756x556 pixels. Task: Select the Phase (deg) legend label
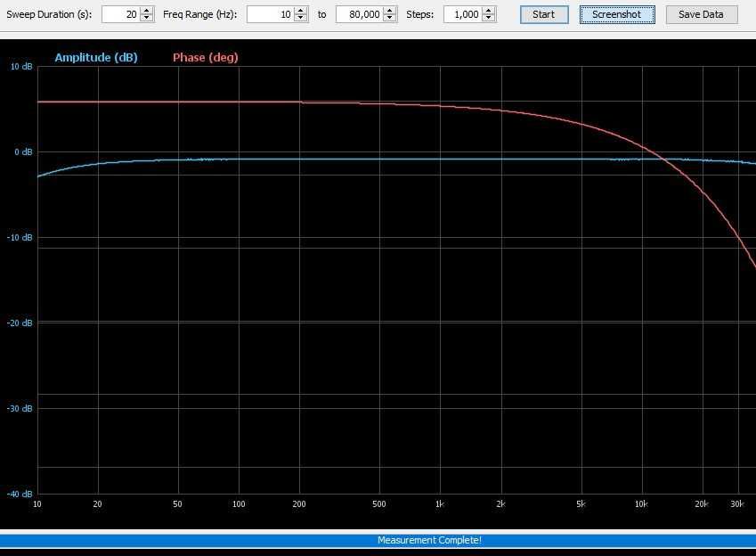point(206,57)
